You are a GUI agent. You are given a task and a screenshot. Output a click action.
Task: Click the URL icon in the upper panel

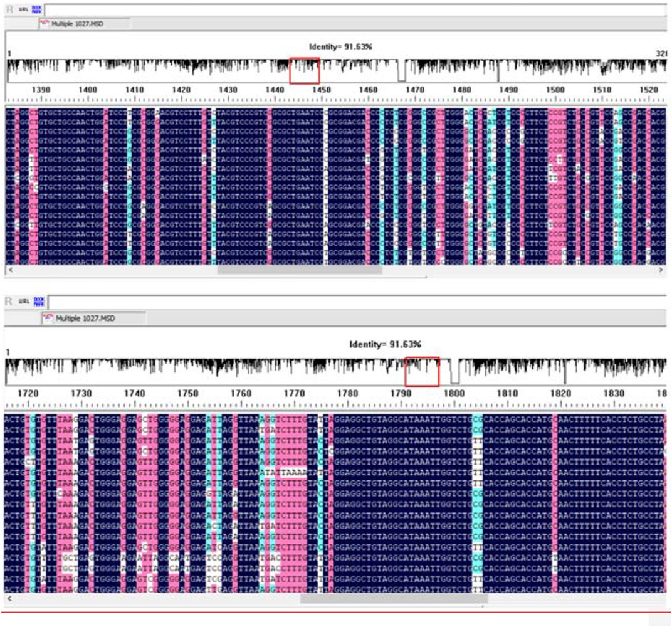(x=24, y=9)
